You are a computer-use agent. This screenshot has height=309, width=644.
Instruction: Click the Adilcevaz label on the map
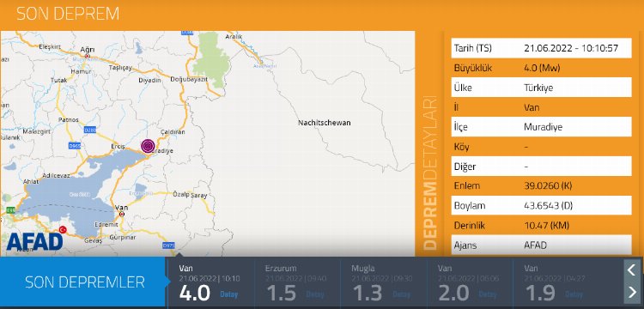tap(57, 175)
